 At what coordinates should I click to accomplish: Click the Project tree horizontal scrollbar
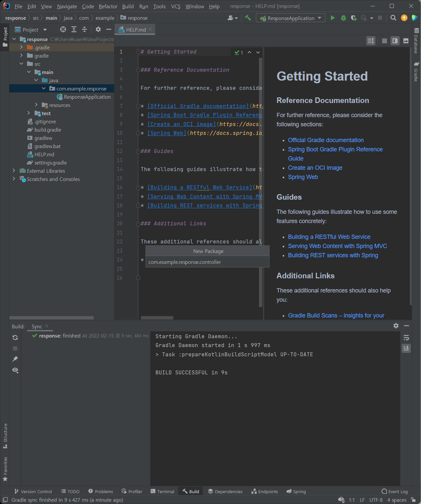(52, 318)
